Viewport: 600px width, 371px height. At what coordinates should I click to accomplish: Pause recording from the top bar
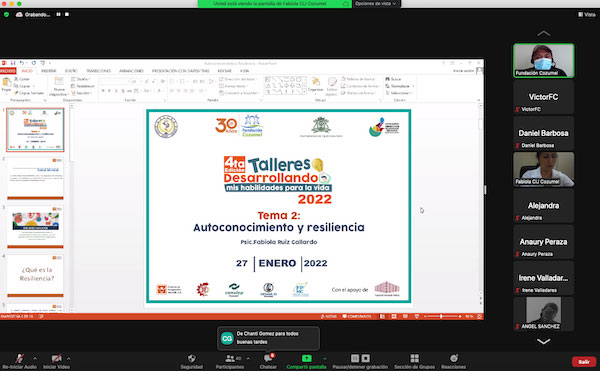click(59, 15)
